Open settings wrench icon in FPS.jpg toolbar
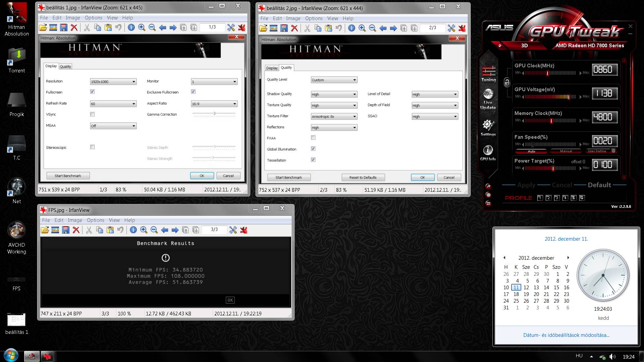This screenshot has height=362, width=644. coord(233,230)
